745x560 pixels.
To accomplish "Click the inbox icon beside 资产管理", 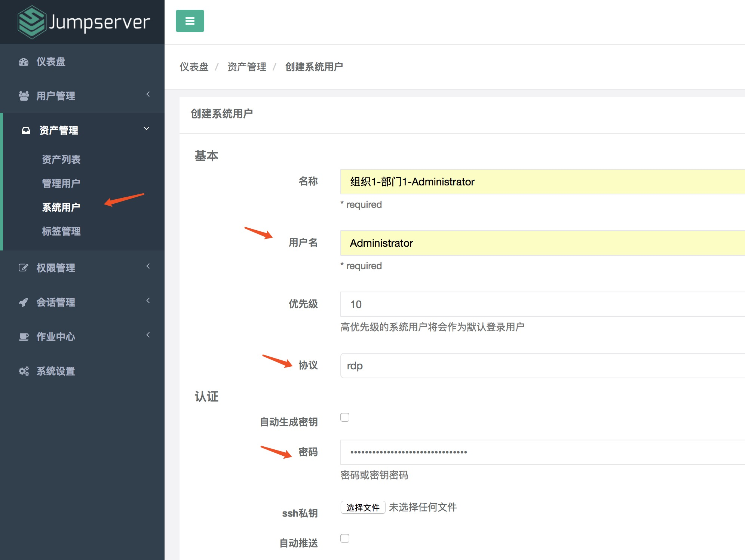I will (x=26, y=130).
